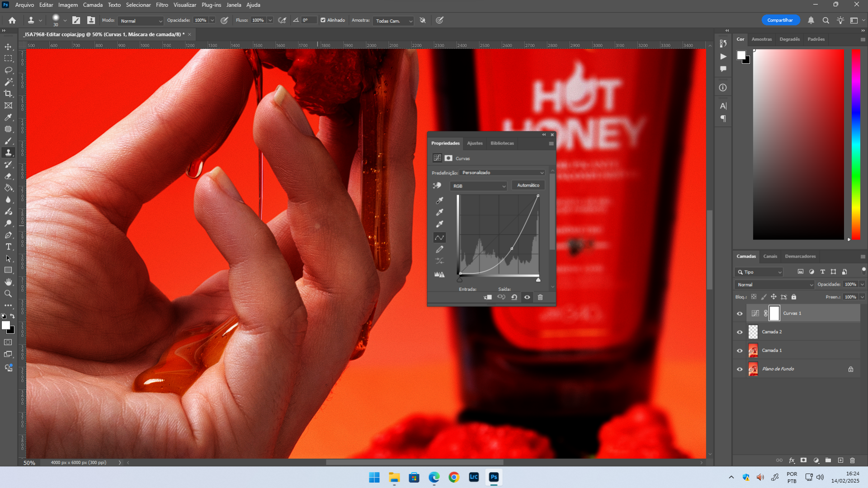Hide the Curvas 1 layer
Viewport: 868px width, 488px height.
click(740, 314)
